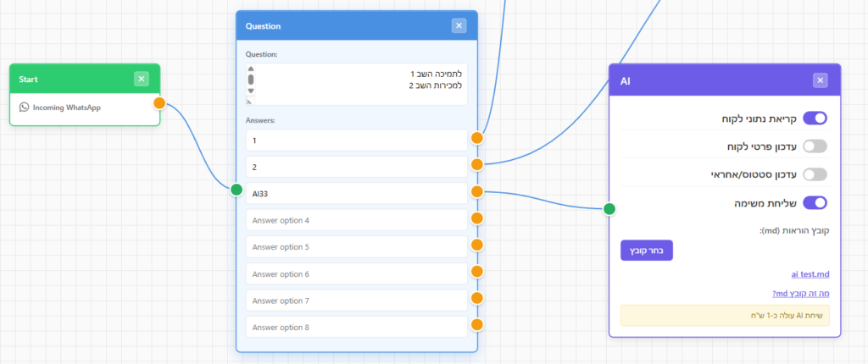Image resolution: width=868 pixels, height=364 pixels.
Task: Click the orange connector beside AI33 answer
Action: [476, 191]
